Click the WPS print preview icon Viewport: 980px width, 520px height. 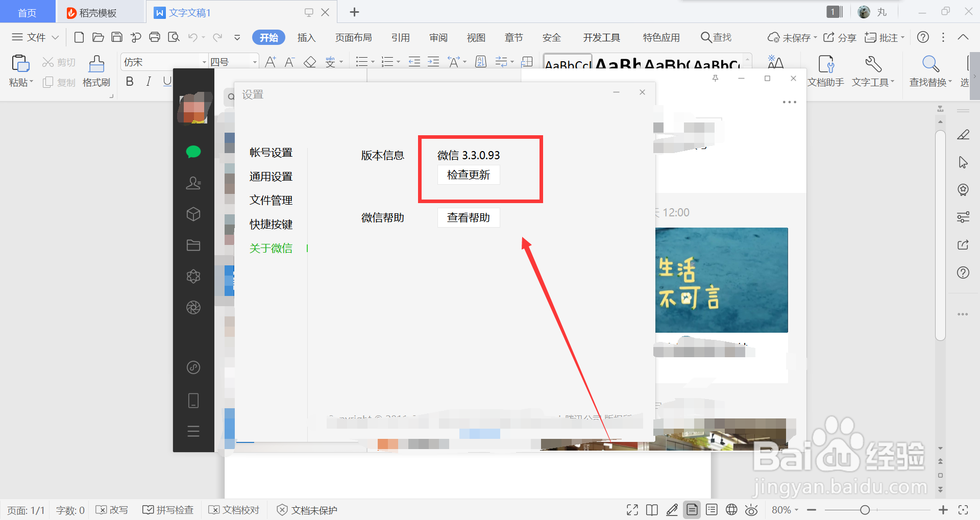[x=174, y=37]
